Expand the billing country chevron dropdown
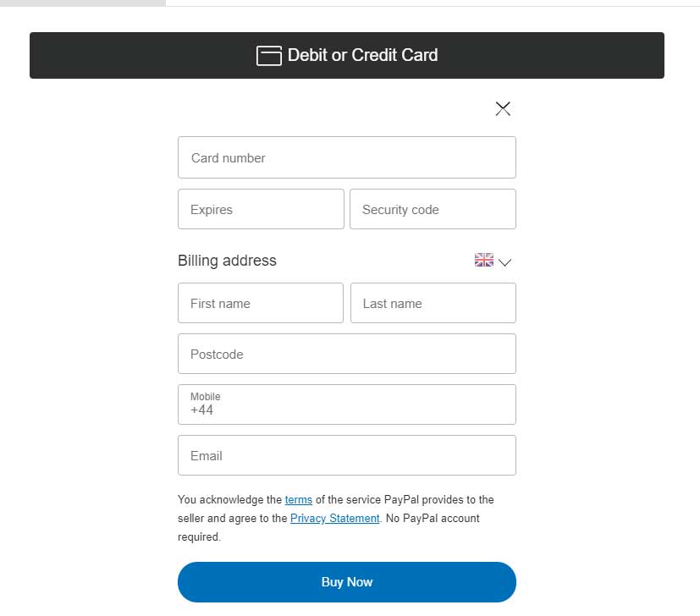Image resolution: width=700 pixels, height=616 pixels. 505,262
